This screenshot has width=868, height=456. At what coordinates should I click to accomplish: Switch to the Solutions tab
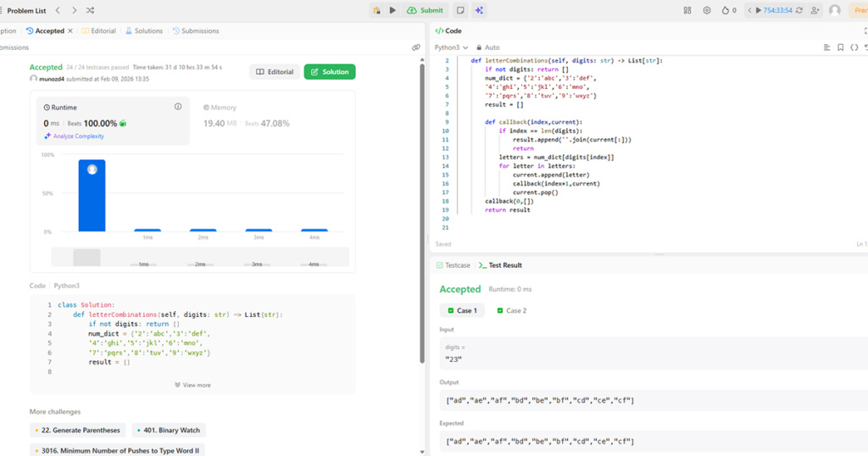click(x=144, y=31)
